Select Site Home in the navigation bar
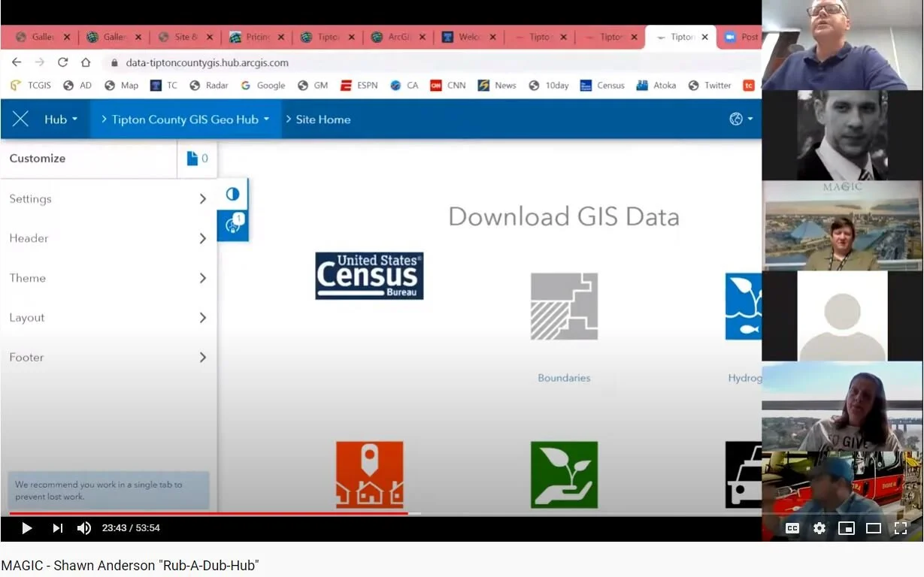This screenshot has width=924, height=577. (323, 119)
